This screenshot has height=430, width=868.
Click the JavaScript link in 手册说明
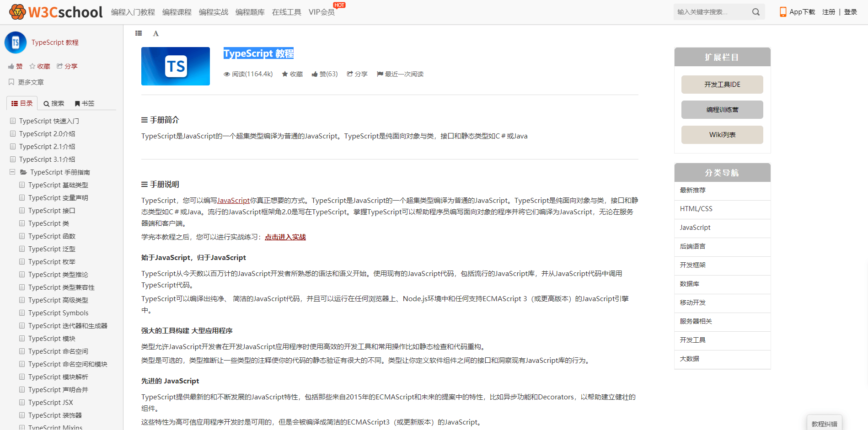(x=233, y=200)
